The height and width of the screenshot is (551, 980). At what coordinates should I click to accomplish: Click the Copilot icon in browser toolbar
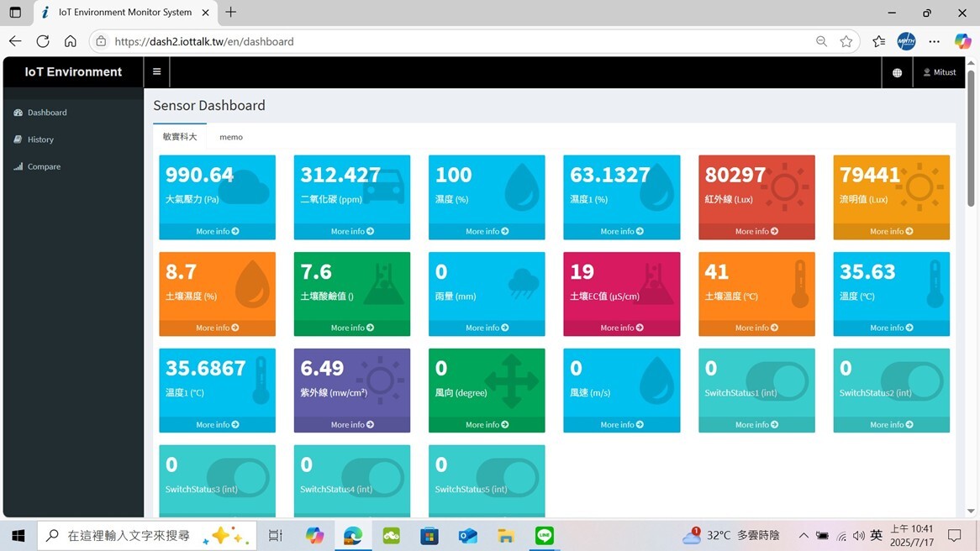click(962, 41)
